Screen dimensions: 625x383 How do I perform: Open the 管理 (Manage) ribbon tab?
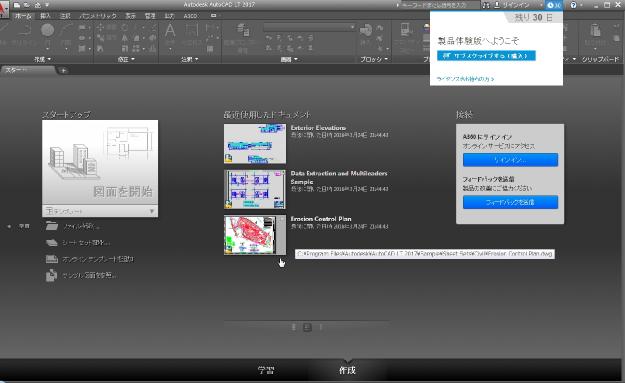tap(150, 16)
